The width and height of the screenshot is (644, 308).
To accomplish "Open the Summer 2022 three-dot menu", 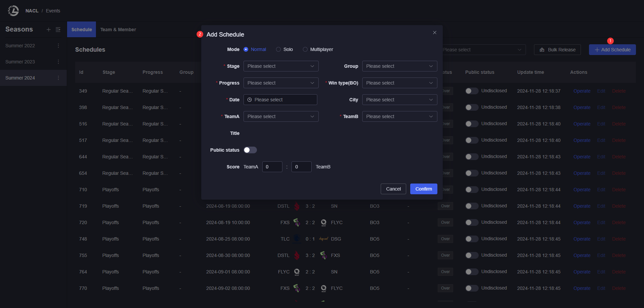I will point(58,46).
